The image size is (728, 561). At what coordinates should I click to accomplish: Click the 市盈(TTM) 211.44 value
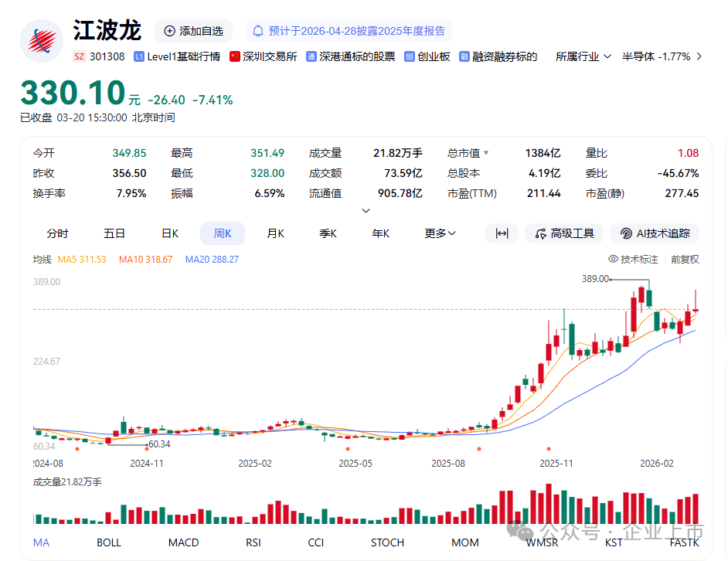(543, 193)
